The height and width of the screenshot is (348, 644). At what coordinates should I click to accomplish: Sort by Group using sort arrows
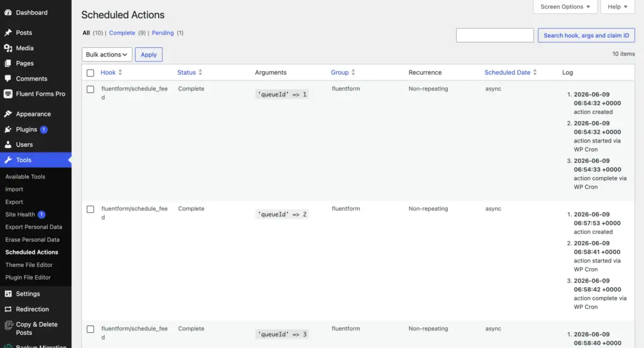tap(353, 72)
